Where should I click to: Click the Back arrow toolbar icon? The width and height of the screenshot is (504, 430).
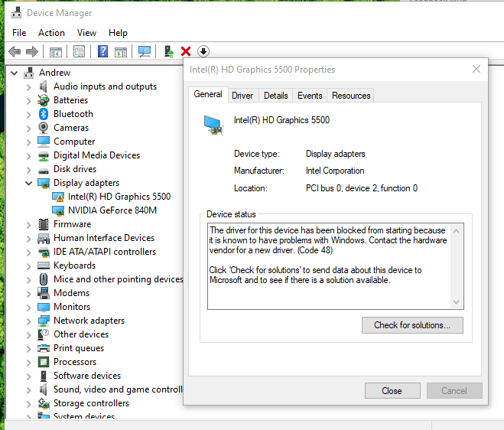pyautogui.click(x=15, y=51)
